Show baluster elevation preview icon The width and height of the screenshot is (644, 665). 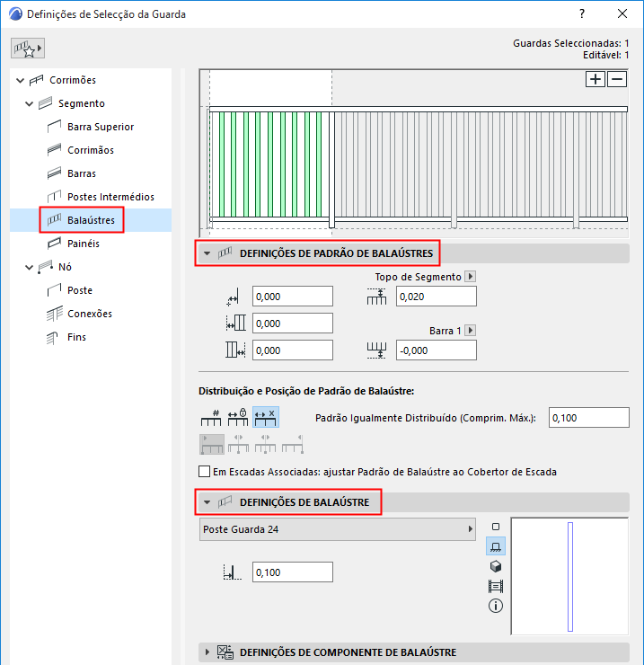496,546
